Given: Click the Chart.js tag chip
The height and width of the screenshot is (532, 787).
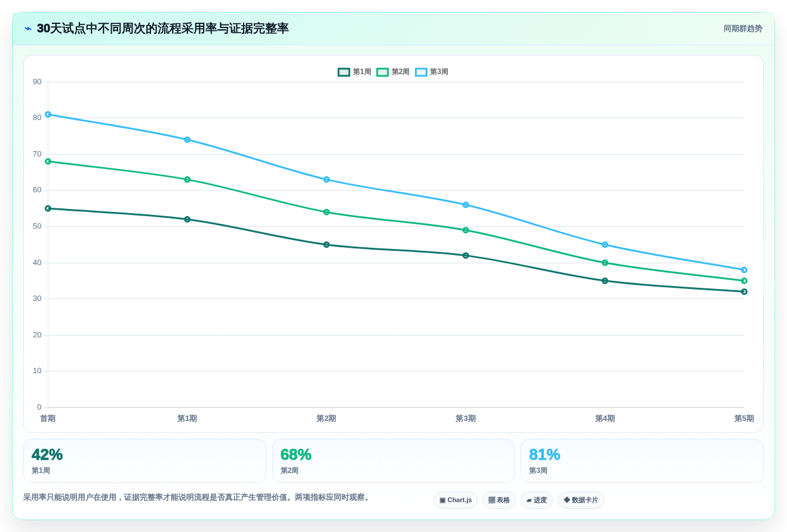Looking at the screenshot, I should pos(456,500).
